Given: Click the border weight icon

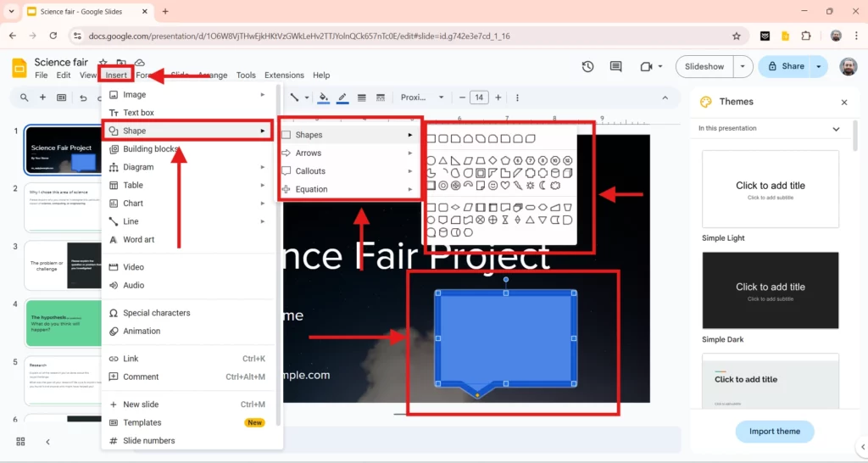Looking at the screenshot, I should (x=362, y=98).
